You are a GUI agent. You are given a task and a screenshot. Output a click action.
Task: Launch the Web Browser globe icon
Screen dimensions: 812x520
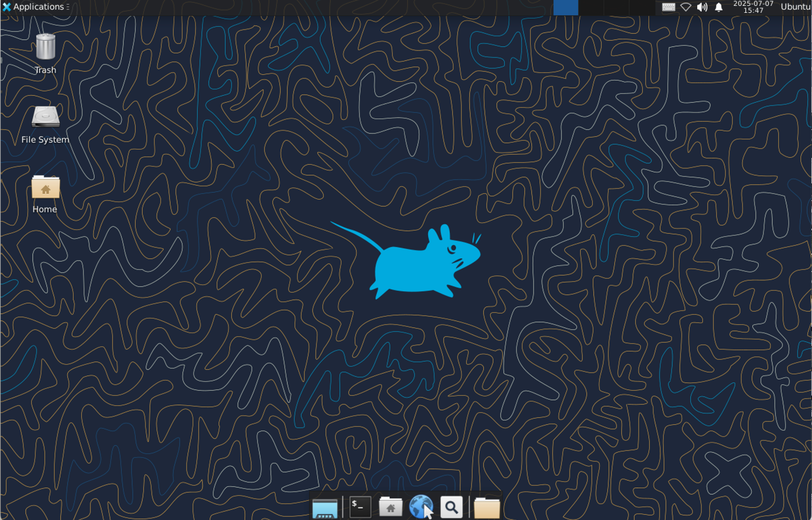(x=420, y=507)
